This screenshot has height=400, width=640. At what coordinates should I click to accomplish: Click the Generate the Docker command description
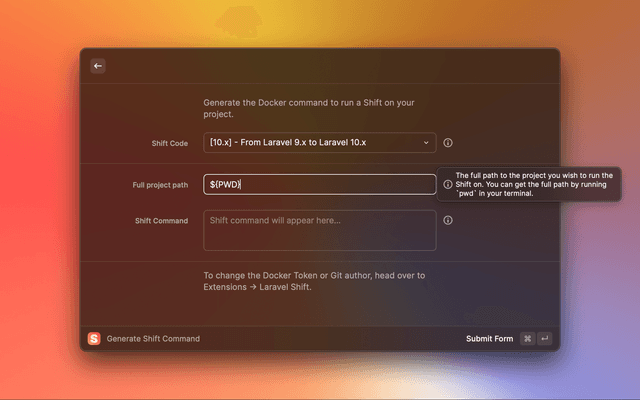pos(310,108)
